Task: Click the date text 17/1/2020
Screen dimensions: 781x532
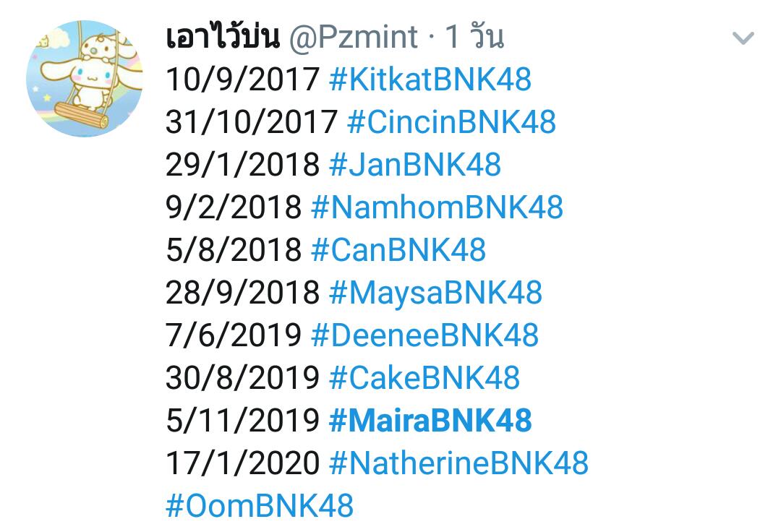Action: 242,463
